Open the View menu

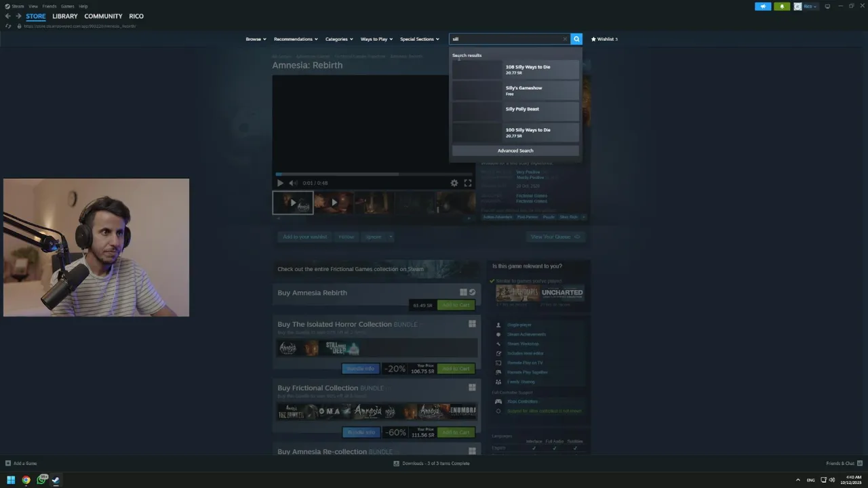point(33,6)
